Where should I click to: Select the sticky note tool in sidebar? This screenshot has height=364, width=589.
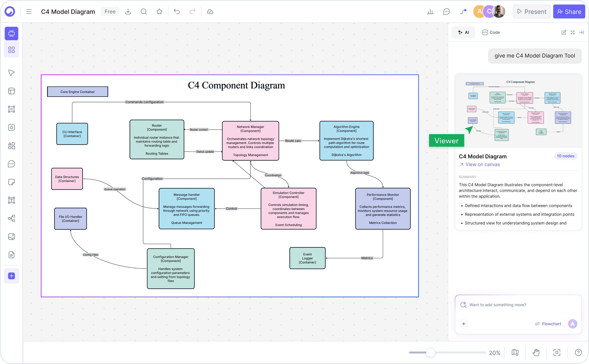coord(11,182)
